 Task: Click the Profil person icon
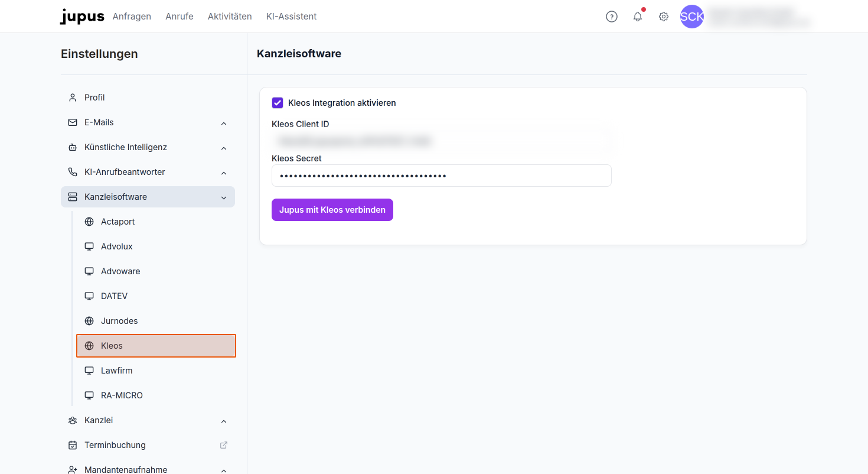(73, 98)
